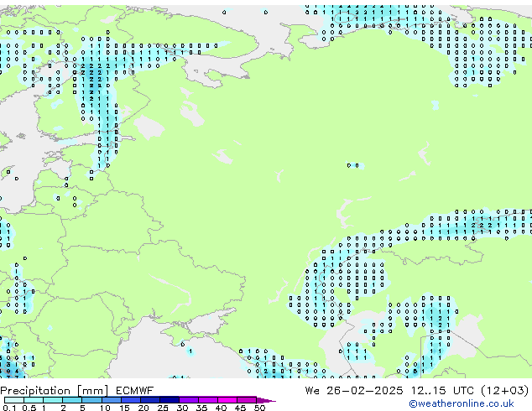The height and width of the screenshot is (411, 532).
Task: Click the '25' legend scale value
Action: (163, 408)
